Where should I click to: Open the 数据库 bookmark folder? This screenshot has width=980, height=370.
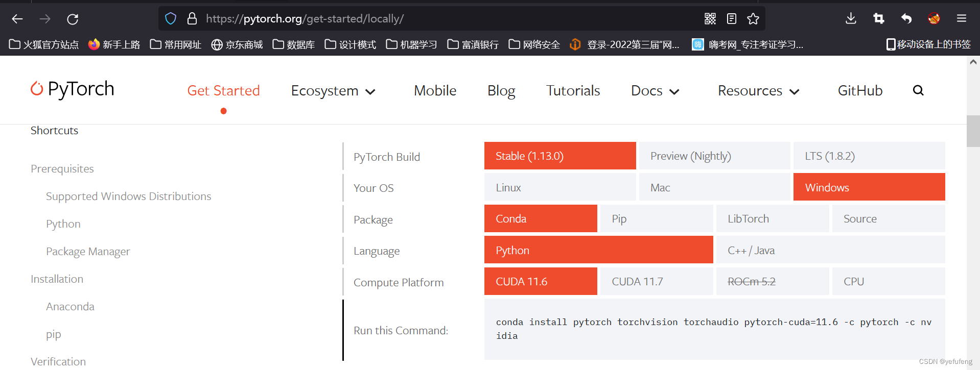click(294, 45)
